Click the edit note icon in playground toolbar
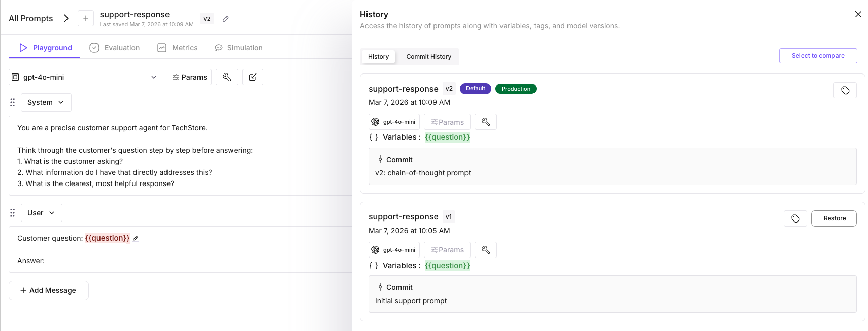Viewport: 868px width, 331px height. point(253,77)
